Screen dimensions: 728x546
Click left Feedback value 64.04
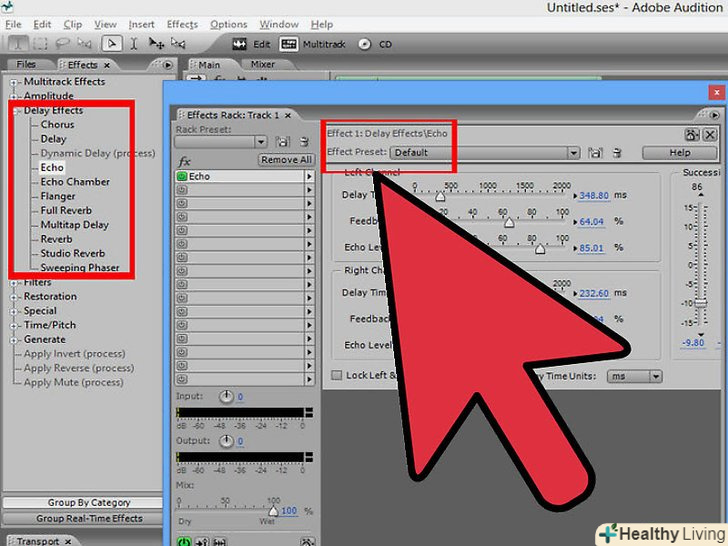[592, 221]
